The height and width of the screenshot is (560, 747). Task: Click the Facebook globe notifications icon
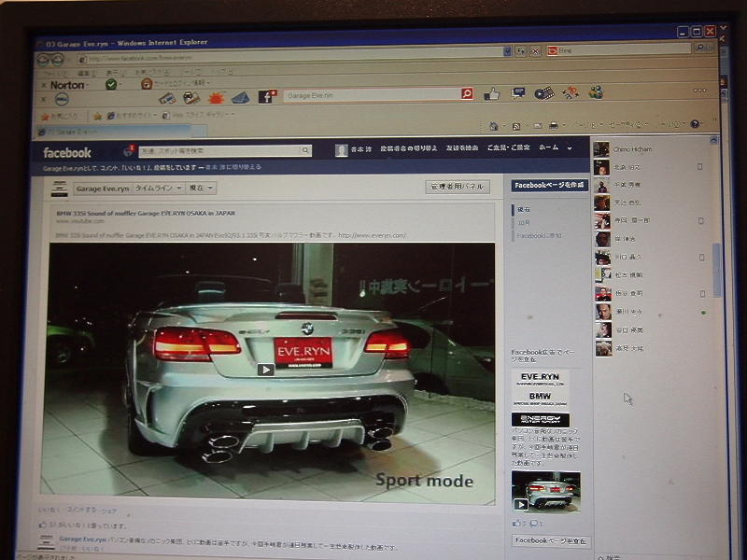128,151
